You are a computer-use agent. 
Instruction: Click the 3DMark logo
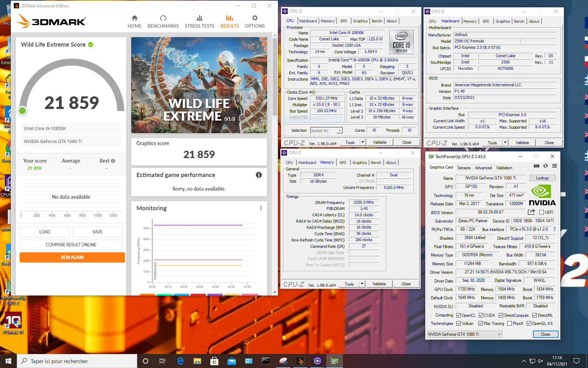[51, 21]
